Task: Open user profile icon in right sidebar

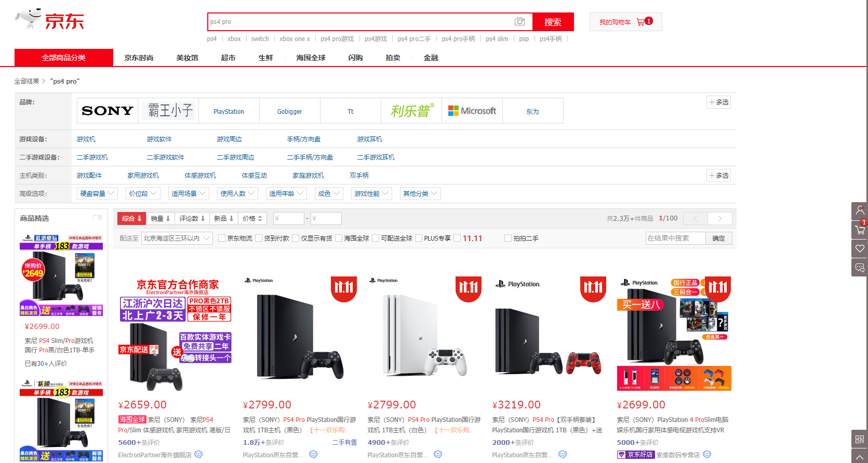Action: click(x=860, y=210)
